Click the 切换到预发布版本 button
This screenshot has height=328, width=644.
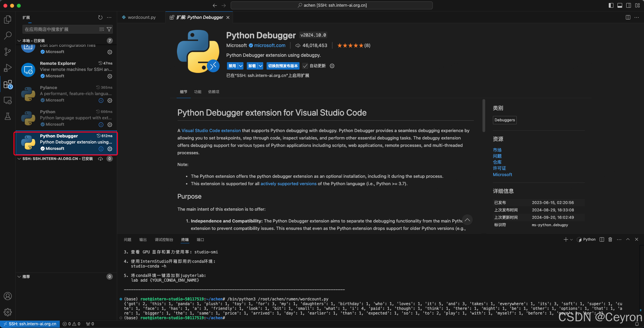[283, 66]
